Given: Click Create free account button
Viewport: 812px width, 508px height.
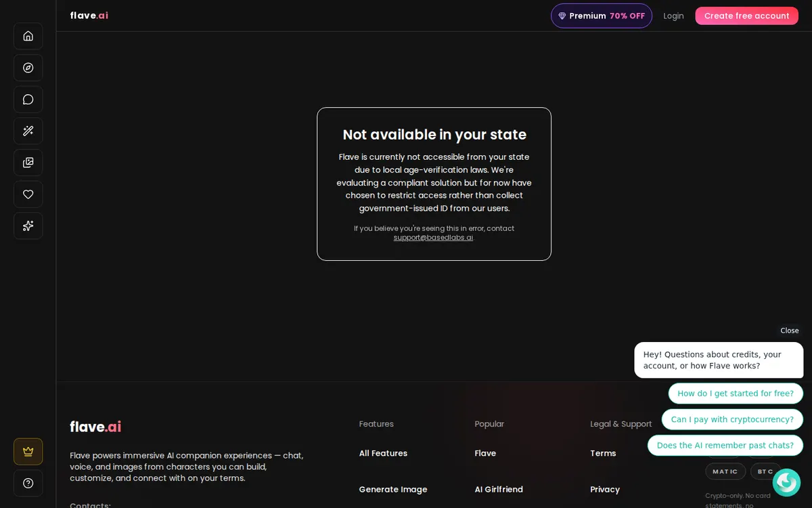Looking at the screenshot, I should pos(746,16).
